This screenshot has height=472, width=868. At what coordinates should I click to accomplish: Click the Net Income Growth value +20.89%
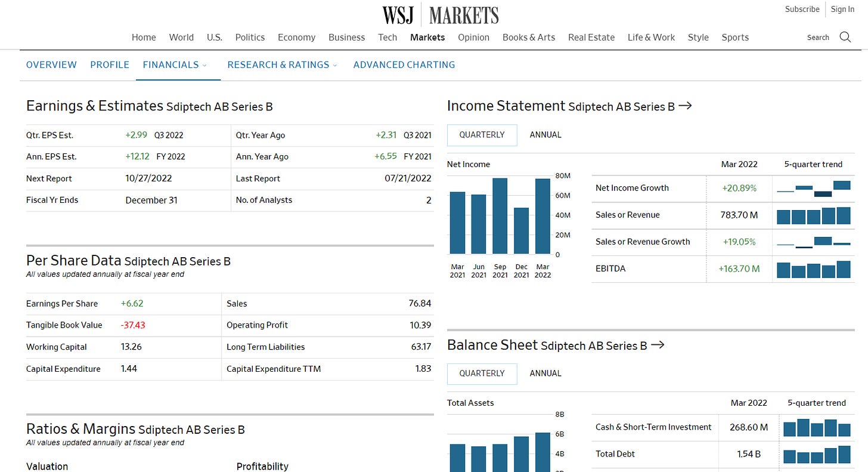(x=739, y=188)
